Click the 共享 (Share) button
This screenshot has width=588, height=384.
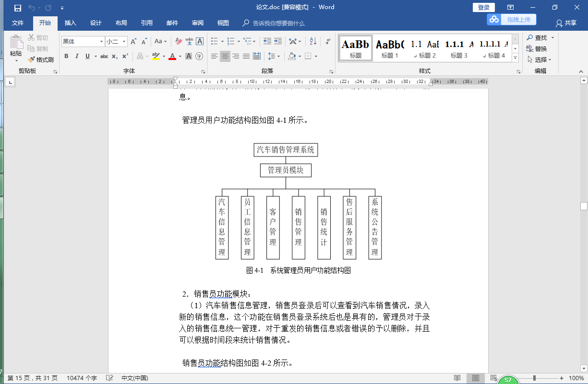tap(566, 23)
